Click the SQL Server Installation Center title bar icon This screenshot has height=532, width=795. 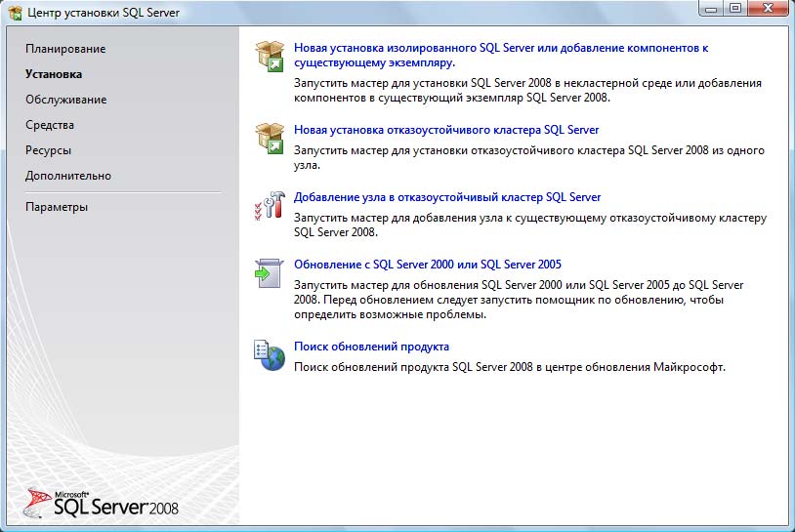[15, 12]
